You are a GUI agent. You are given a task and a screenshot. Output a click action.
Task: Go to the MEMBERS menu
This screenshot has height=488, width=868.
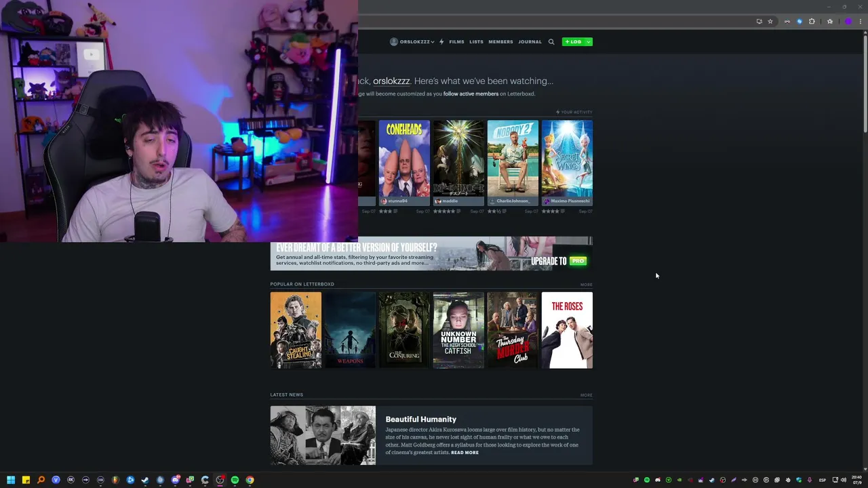pyautogui.click(x=500, y=42)
